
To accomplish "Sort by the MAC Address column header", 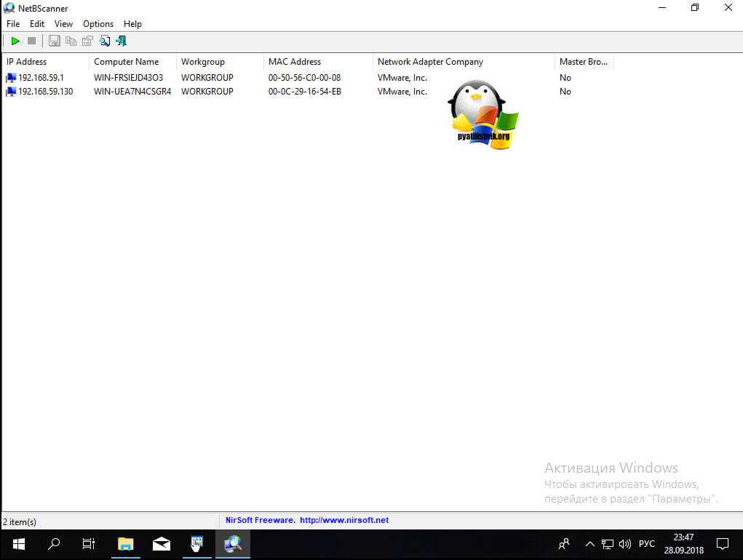I will (295, 62).
